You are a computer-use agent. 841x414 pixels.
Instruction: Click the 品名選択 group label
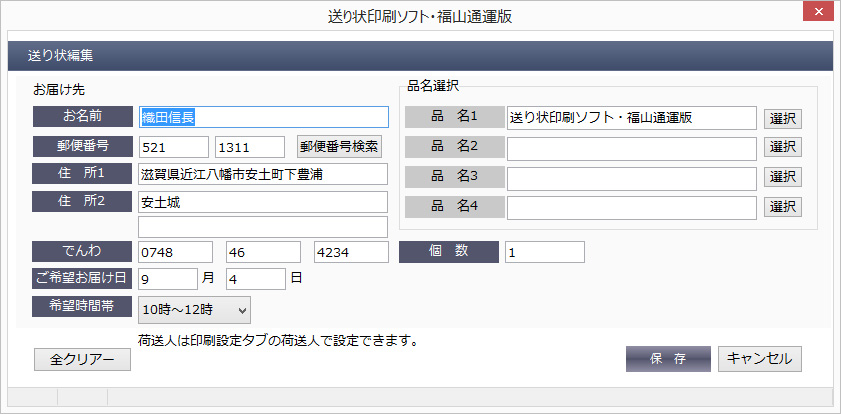click(433, 86)
